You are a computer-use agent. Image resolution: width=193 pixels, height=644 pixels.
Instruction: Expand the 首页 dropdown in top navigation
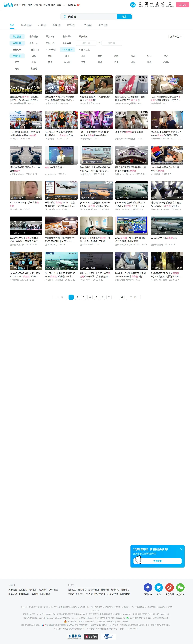17,5
